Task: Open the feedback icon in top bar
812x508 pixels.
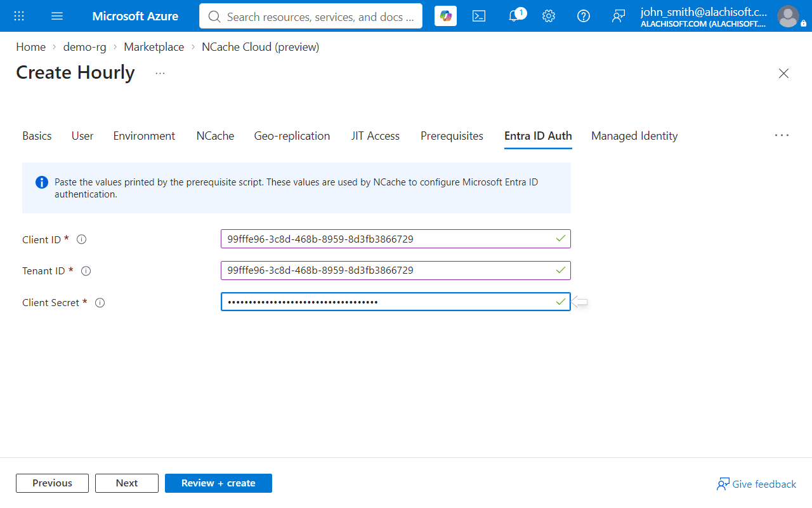Action: tap(619, 16)
